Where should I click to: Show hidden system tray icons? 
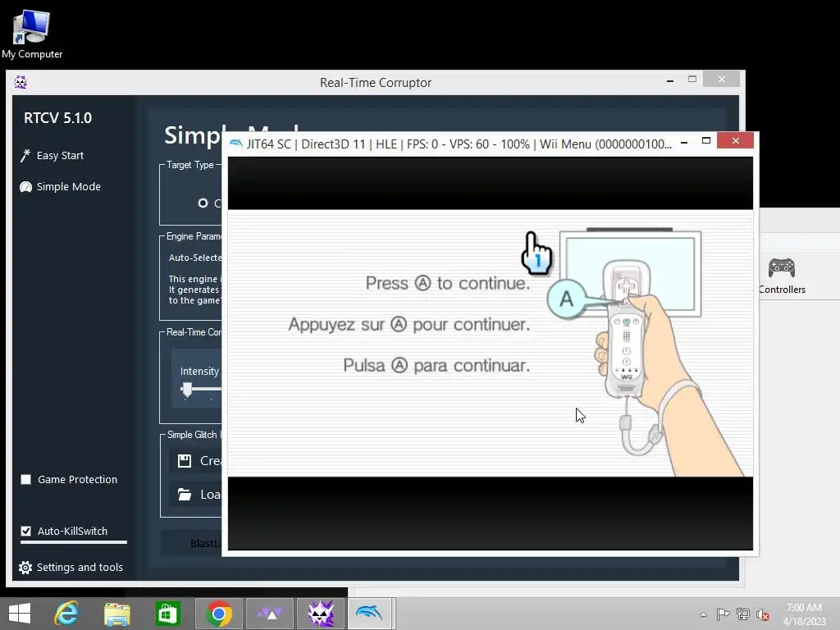pyautogui.click(x=703, y=614)
